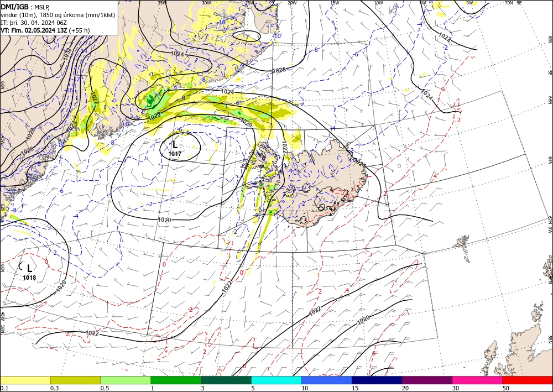The height and width of the screenshot is (392, 553).
Task: Click the '64N' latitude label
Action: click(550, 160)
